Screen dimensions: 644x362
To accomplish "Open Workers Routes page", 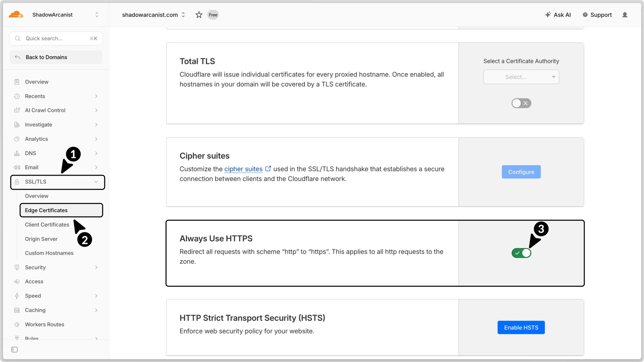I will point(45,324).
